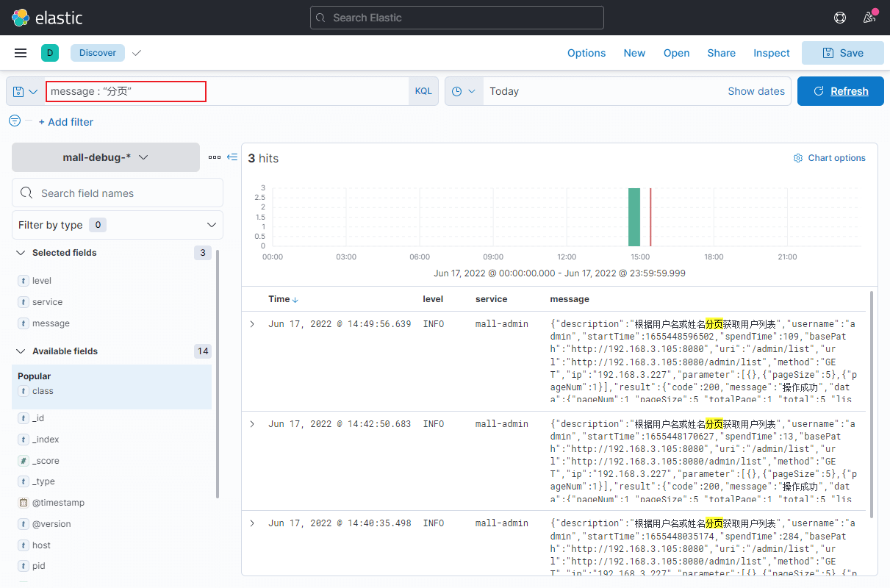Expand the 14:40:35.498 log row
Image resolution: width=890 pixels, height=588 pixels.
pos(252,523)
